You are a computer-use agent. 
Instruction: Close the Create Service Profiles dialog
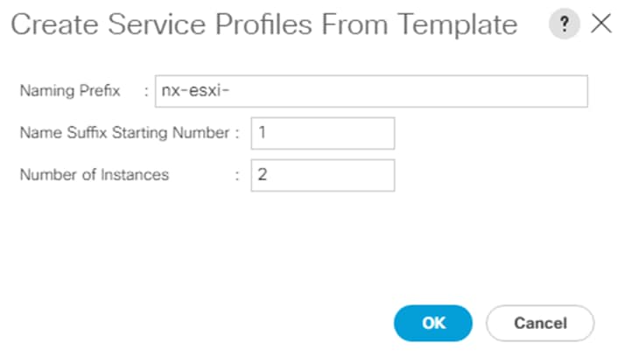tap(601, 24)
